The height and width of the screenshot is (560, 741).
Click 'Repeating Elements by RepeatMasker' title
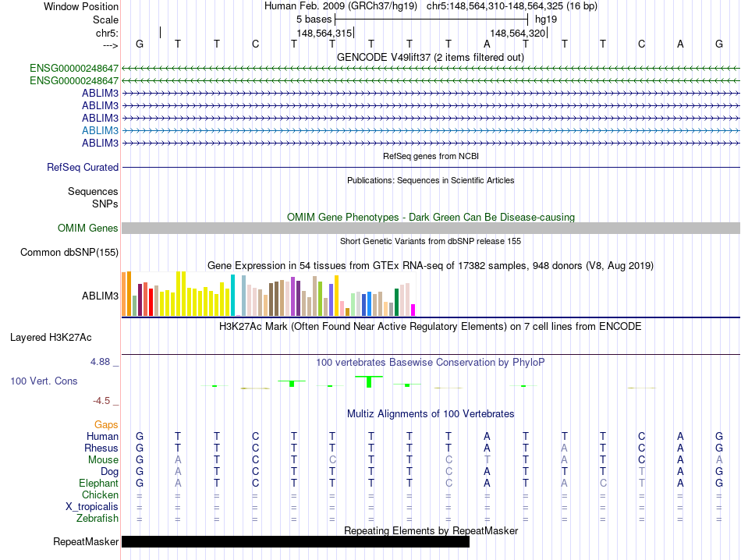click(x=431, y=530)
